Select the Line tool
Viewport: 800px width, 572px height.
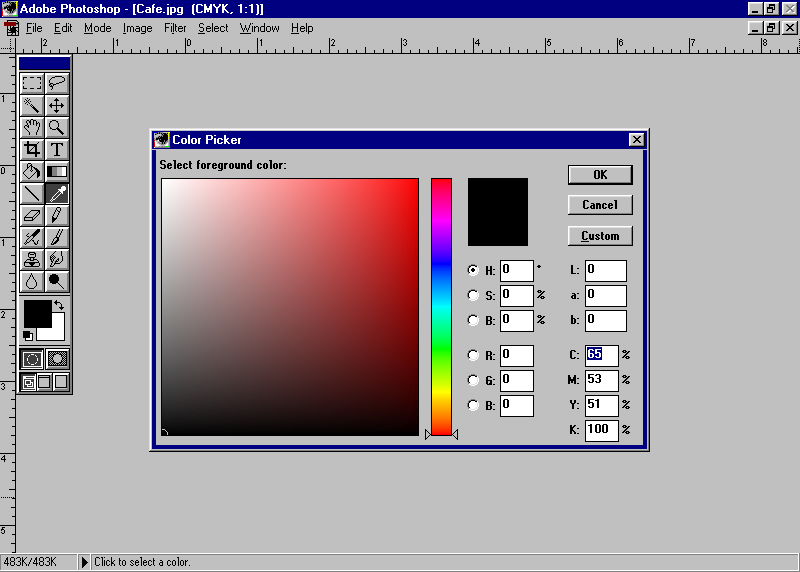coord(32,194)
